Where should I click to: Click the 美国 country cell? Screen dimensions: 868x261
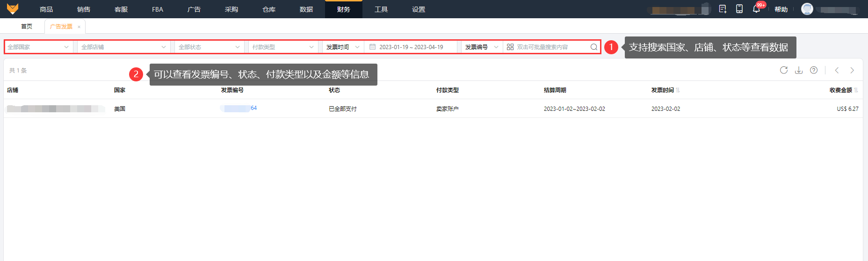(x=120, y=109)
